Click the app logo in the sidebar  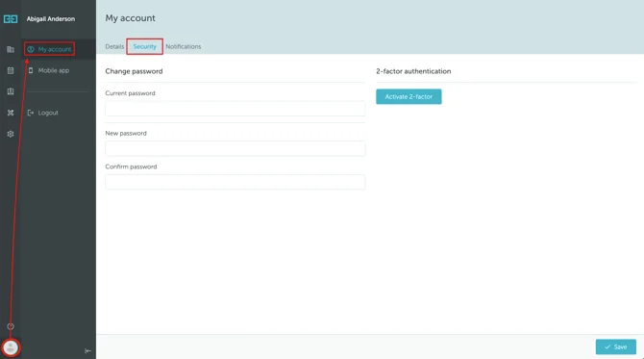tap(11, 19)
